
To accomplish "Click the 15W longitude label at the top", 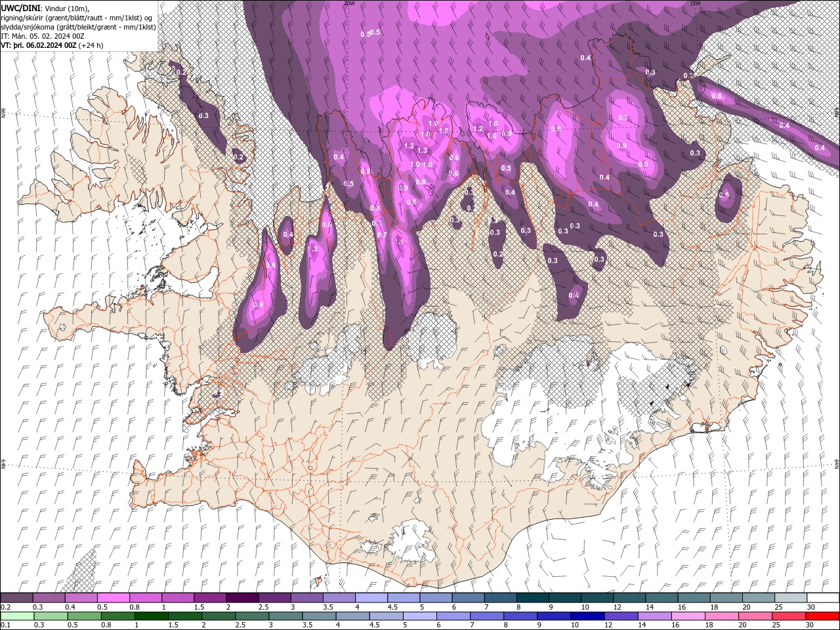I will [696, 3].
